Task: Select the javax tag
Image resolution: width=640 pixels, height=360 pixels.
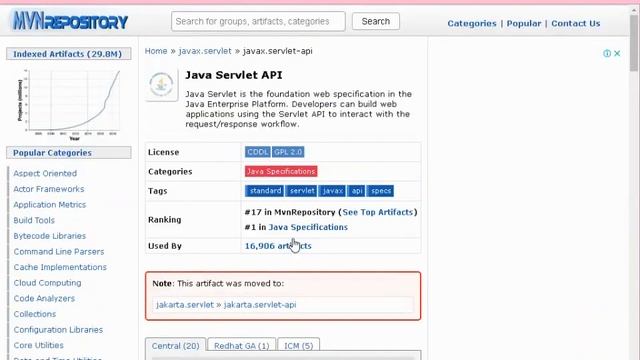Action: [x=332, y=191]
